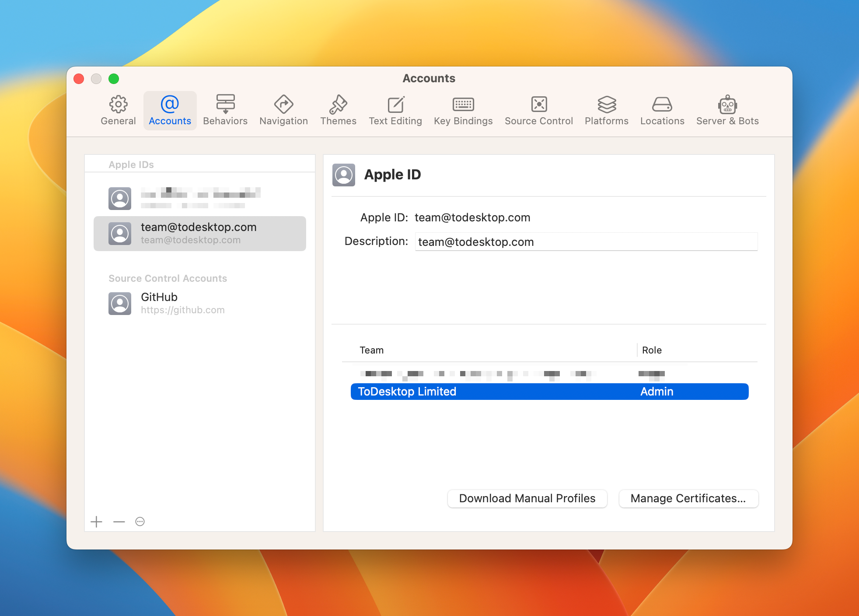Select team@todesktop.com in Apple IDs list

199,233
